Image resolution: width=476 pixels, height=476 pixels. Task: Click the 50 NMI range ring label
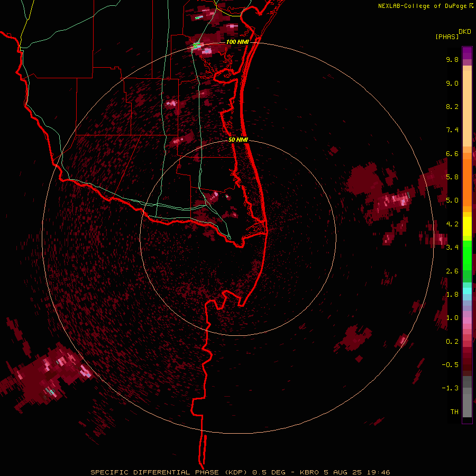(238, 140)
